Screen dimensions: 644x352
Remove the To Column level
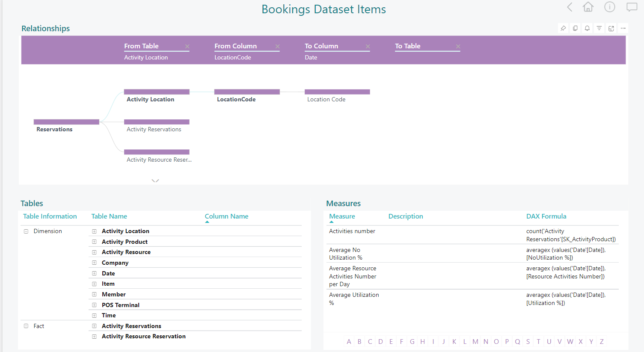pyautogui.click(x=368, y=47)
